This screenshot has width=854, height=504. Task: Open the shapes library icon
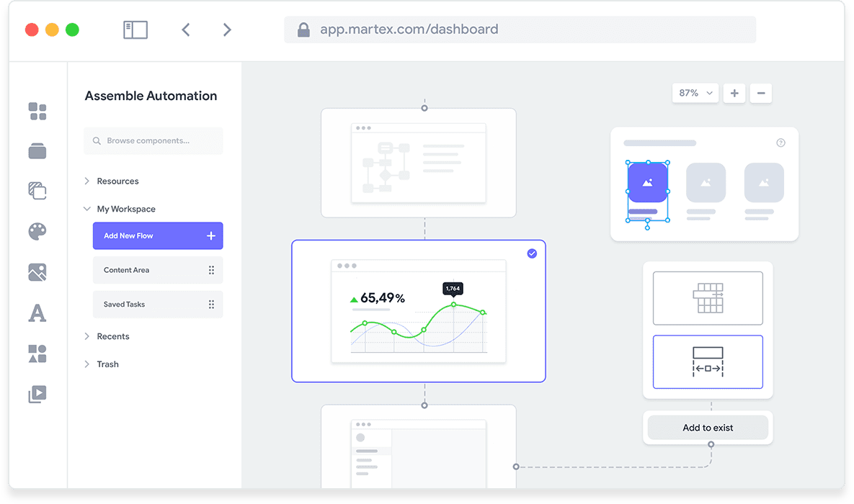coord(37,354)
